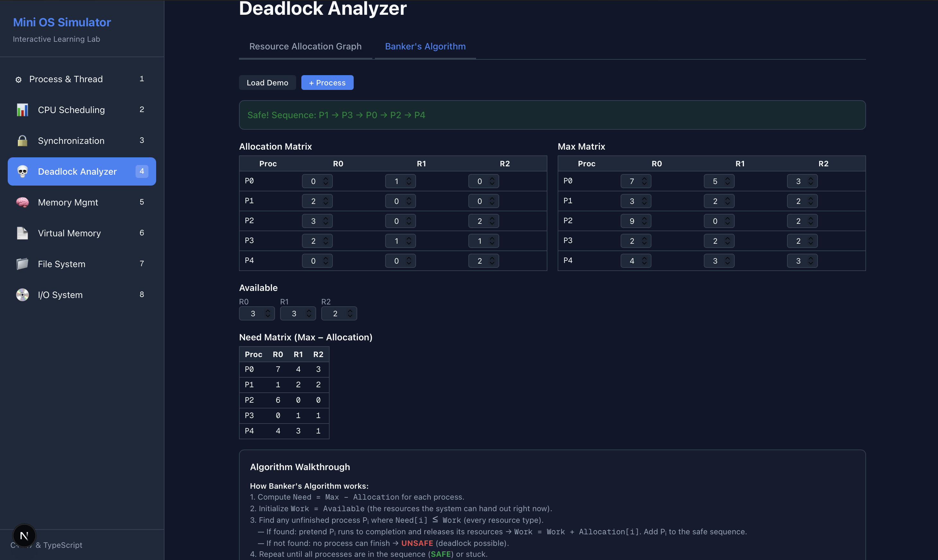Click the bar chart CPU Scheduling icon

point(22,110)
